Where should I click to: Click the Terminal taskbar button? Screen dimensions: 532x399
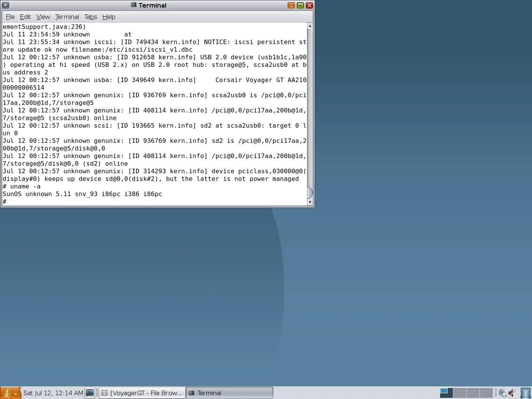pyautogui.click(x=230, y=393)
